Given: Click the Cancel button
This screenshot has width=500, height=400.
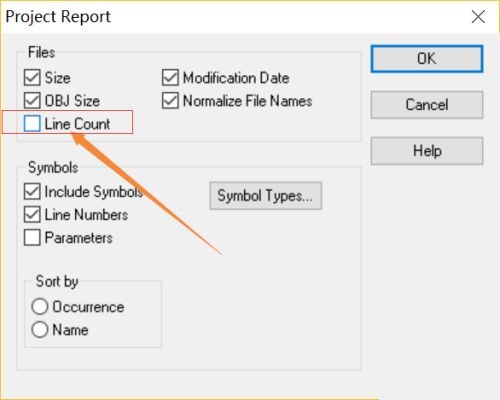Looking at the screenshot, I should (x=427, y=105).
